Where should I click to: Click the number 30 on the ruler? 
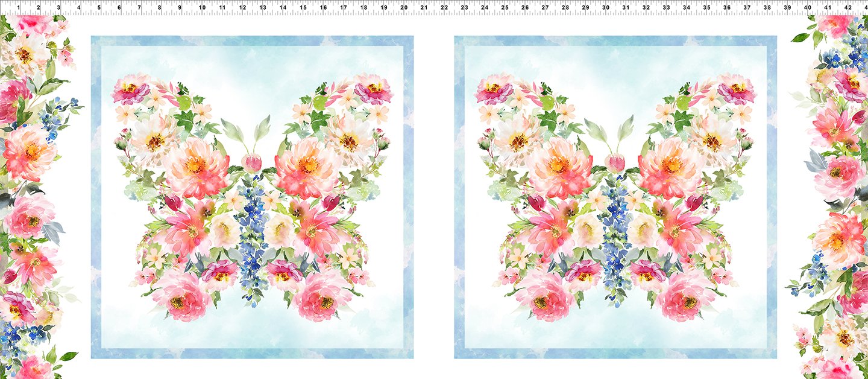coord(605,8)
